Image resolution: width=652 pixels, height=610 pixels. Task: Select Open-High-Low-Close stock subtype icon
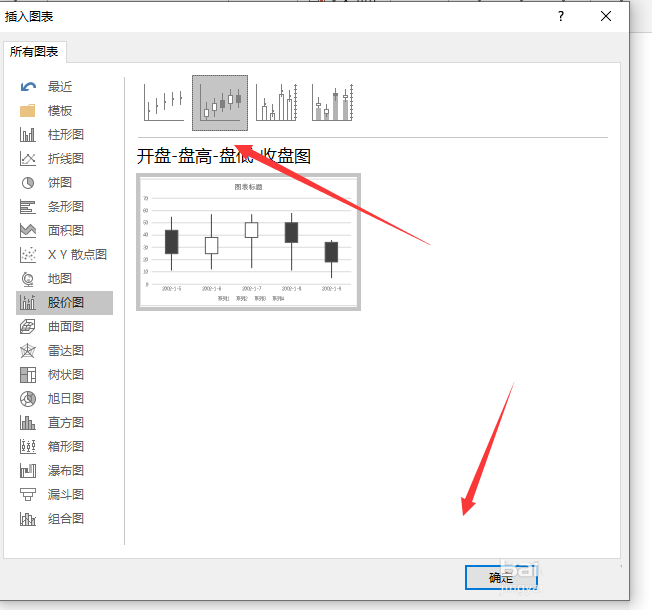coord(220,103)
